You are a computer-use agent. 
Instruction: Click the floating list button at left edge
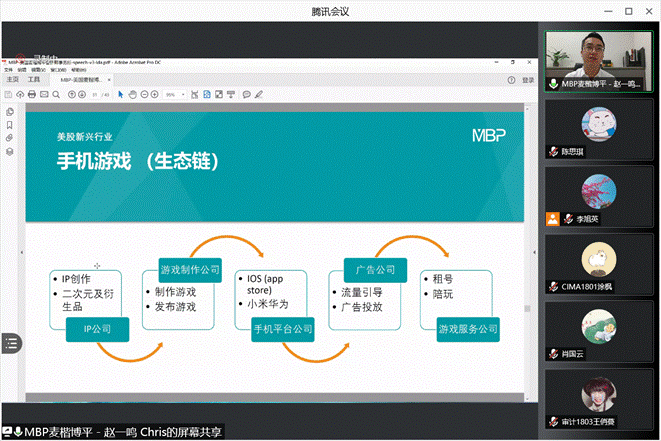point(10,342)
